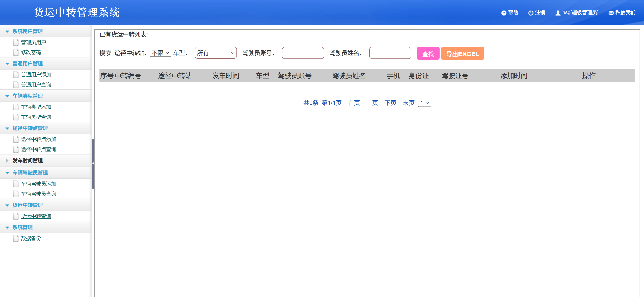Click page icon beside 车辆类型查询
The height and width of the screenshot is (297, 644).
click(x=16, y=117)
